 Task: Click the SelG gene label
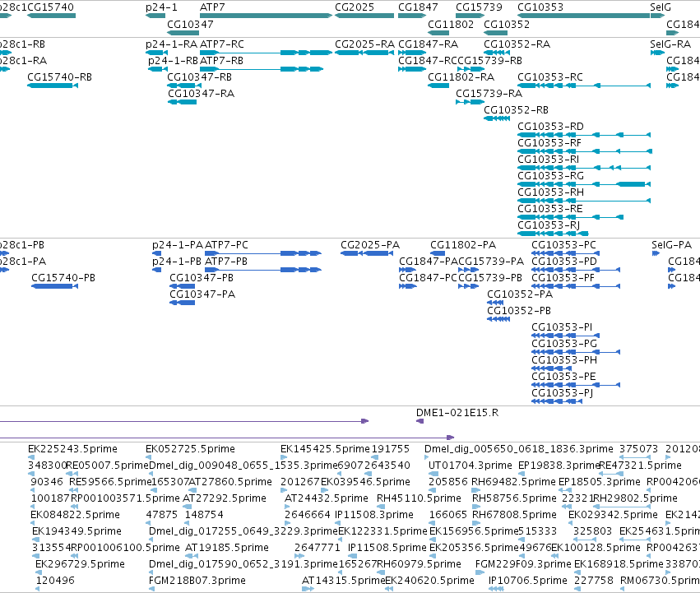coord(661,7)
